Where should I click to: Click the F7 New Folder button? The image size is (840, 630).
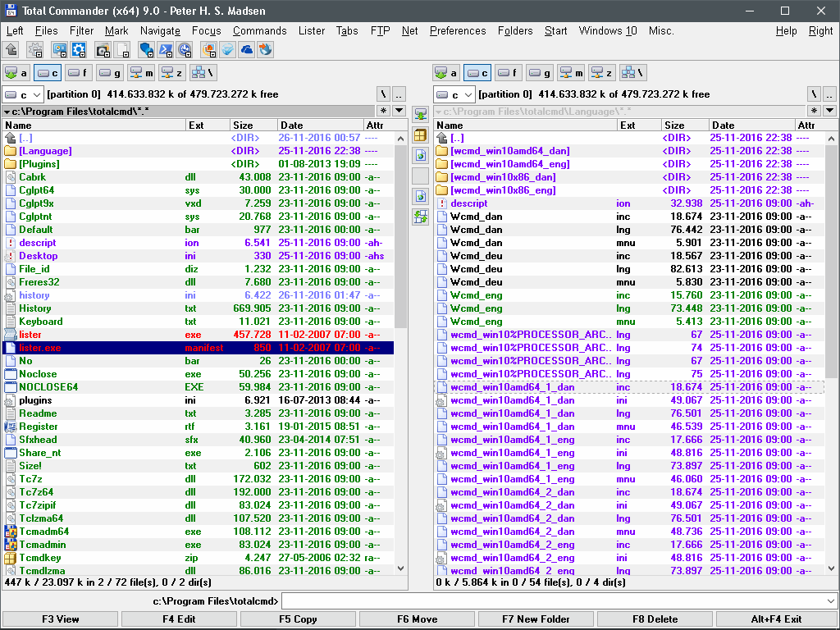coord(536,619)
